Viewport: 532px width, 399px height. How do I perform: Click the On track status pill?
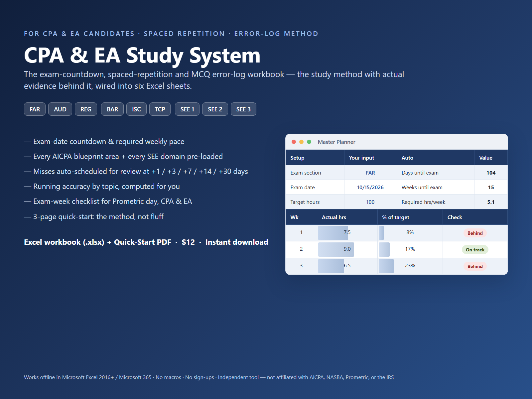pyautogui.click(x=475, y=250)
